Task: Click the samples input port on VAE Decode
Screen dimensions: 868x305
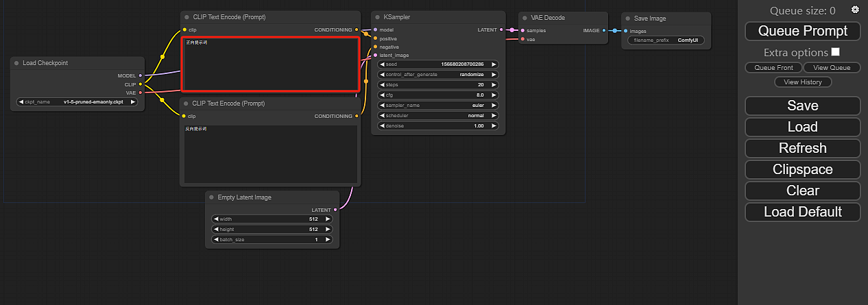Action: click(x=522, y=31)
